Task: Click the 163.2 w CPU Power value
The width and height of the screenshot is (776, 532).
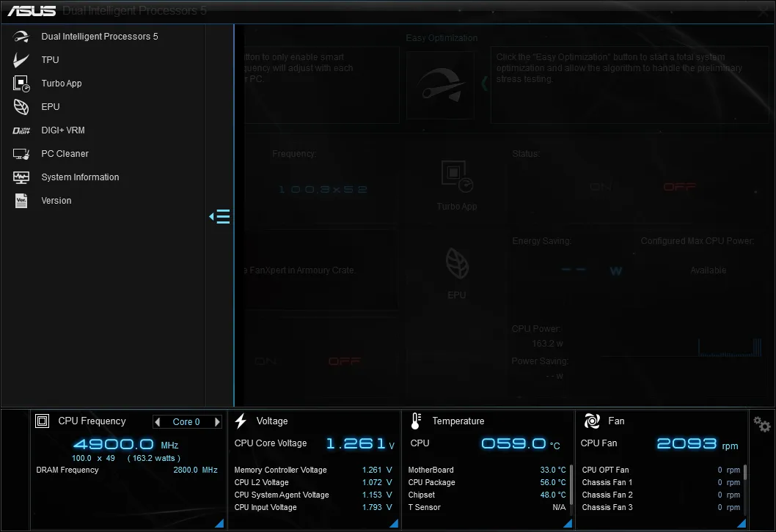Action: (x=547, y=344)
